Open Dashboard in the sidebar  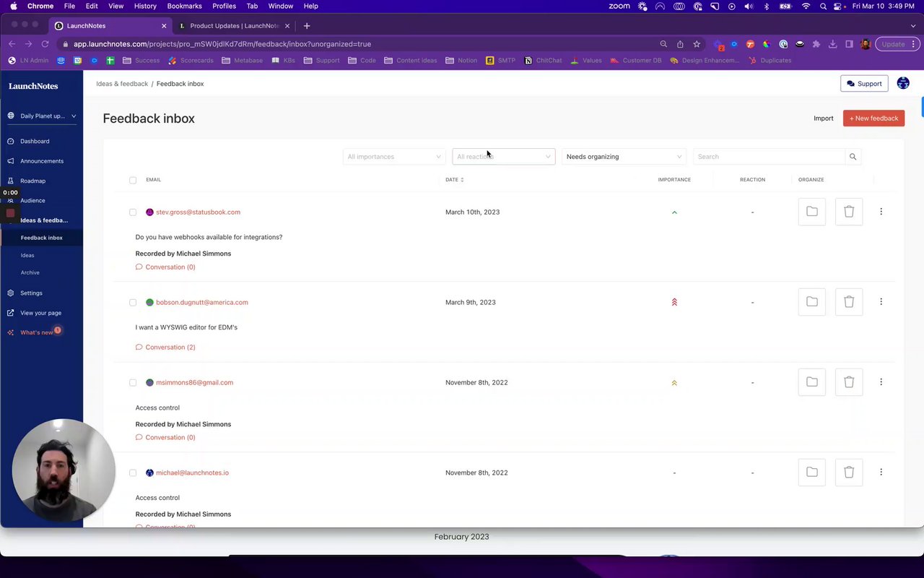click(x=35, y=142)
